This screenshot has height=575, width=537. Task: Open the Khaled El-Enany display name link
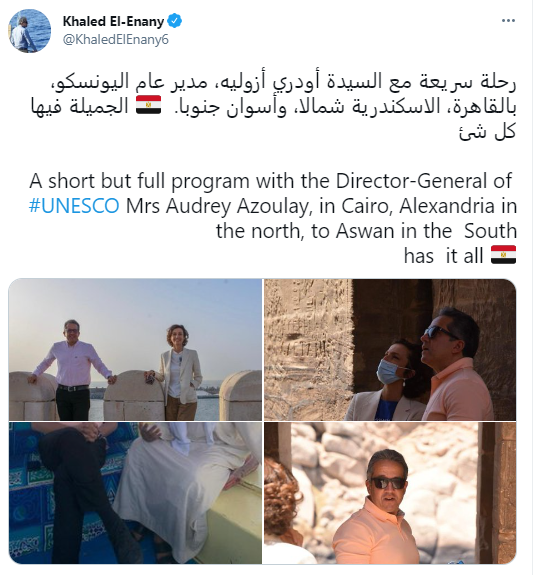click(113, 21)
